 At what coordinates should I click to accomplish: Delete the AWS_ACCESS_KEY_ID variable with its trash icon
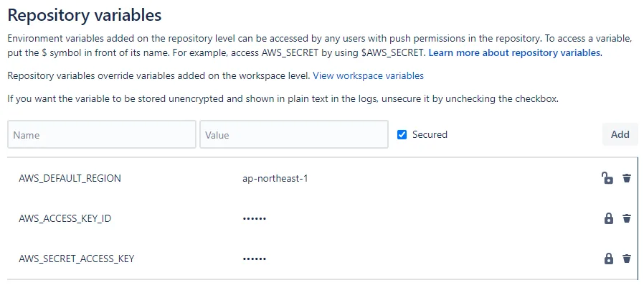coord(627,218)
